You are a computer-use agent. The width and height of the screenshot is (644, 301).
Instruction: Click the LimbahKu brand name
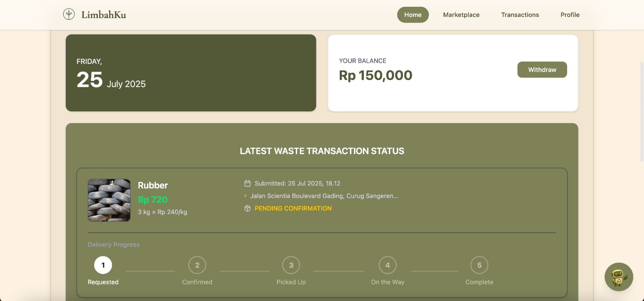point(103,15)
